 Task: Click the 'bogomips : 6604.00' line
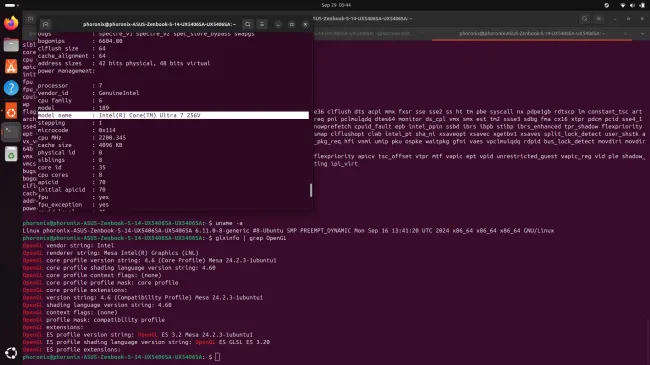coord(80,41)
